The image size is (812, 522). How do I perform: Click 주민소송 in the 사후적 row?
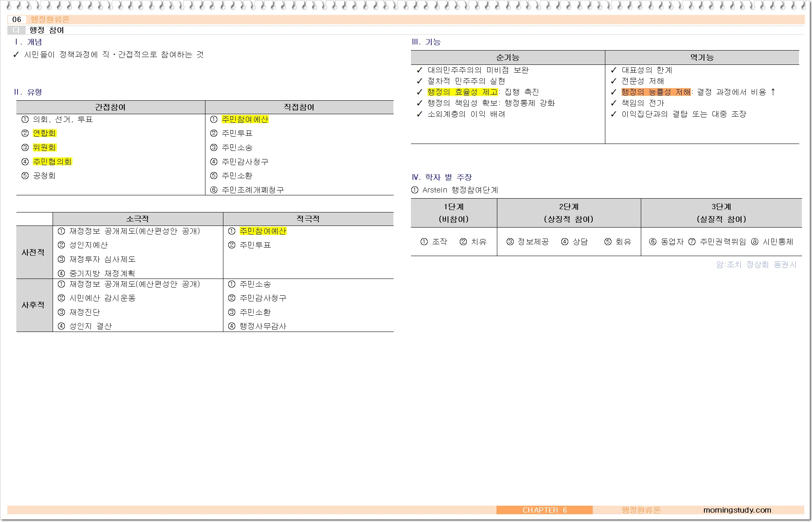255,284
